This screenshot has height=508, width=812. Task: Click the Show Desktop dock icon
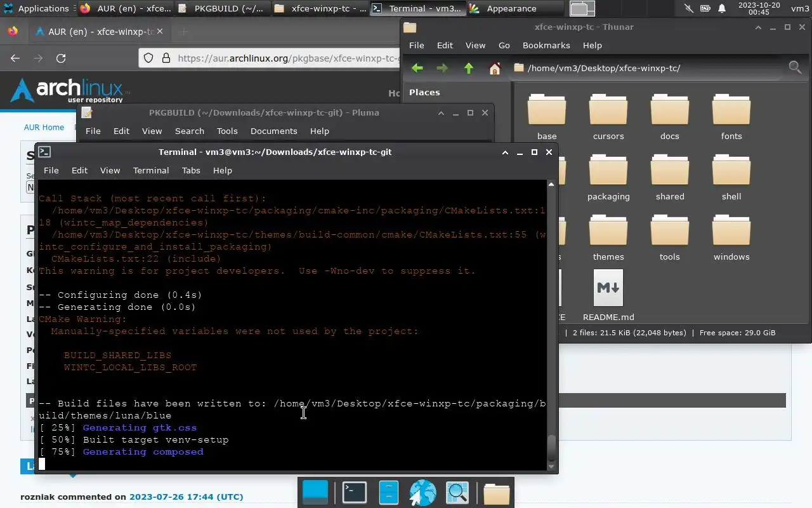(x=315, y=493)
